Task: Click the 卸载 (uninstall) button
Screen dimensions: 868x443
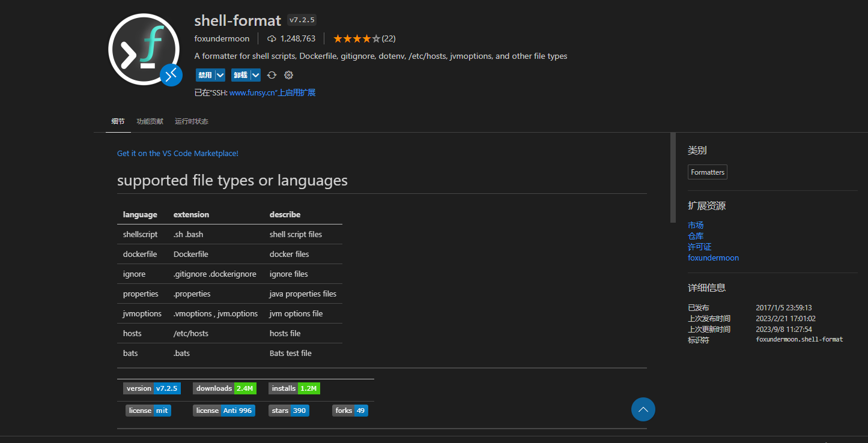Action: tap(240, 75)
